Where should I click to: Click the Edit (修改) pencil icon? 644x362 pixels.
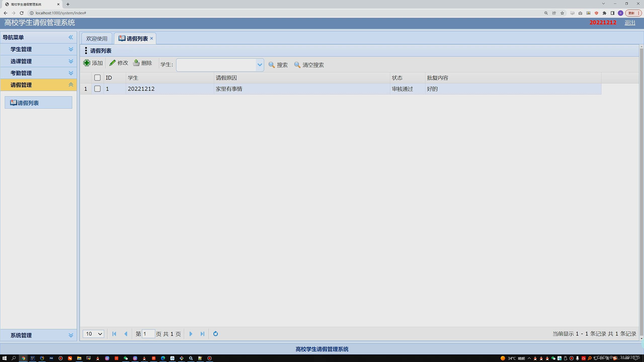click(112, 63)
